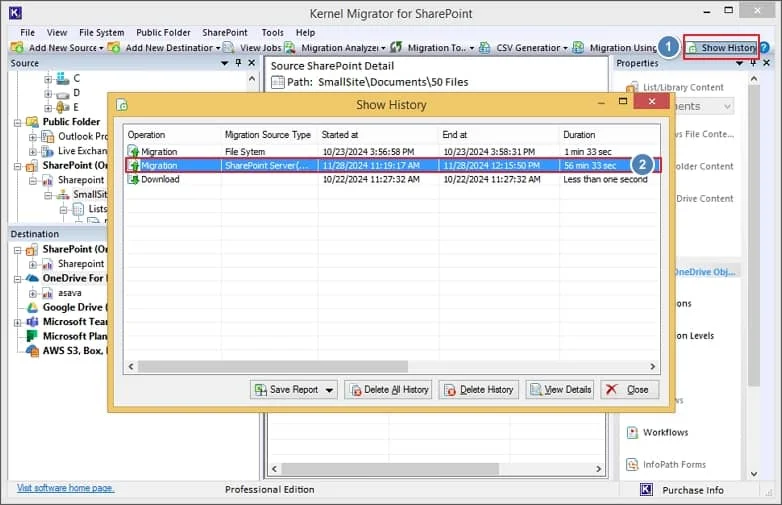
Task: Click the Properties panel scroll down arrow
Action: pos(754,474)
